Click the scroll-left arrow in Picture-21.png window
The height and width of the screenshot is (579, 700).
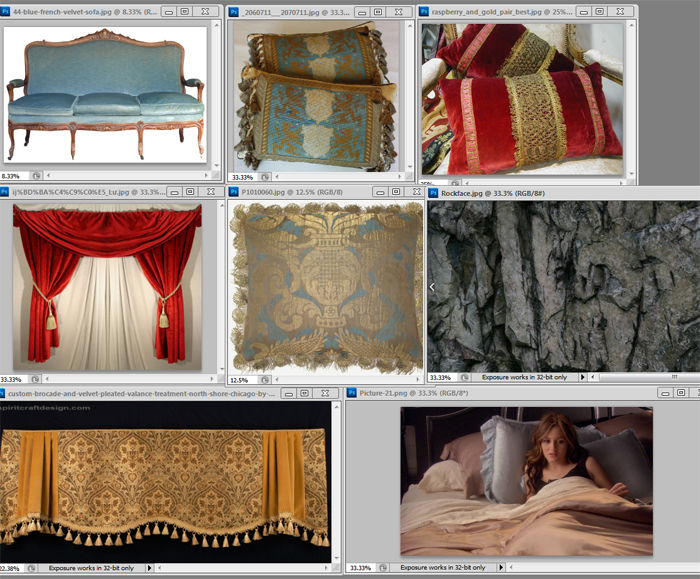(x=511, y=567)
